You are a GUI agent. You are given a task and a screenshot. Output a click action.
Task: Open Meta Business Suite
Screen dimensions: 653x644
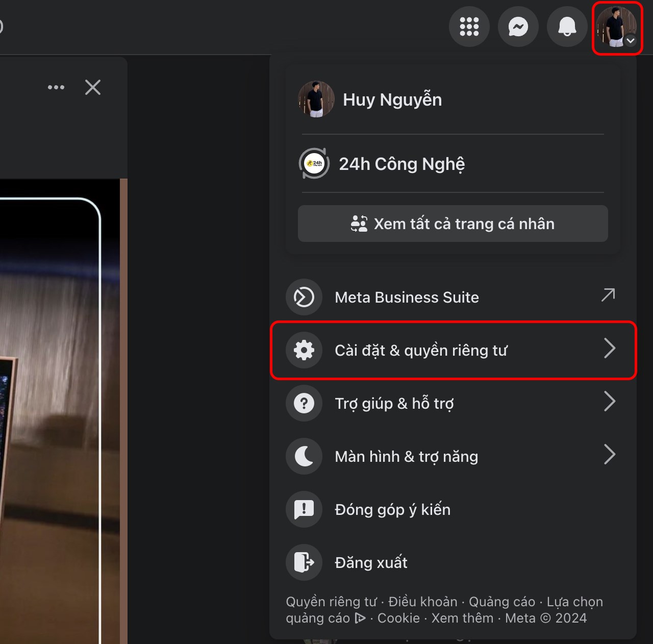(x=453, y=297)
